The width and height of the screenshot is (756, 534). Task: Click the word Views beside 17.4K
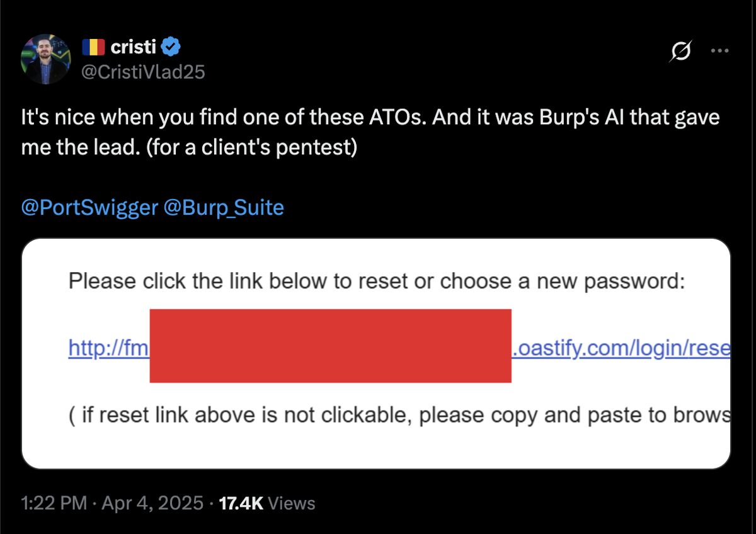click(291, 503)
